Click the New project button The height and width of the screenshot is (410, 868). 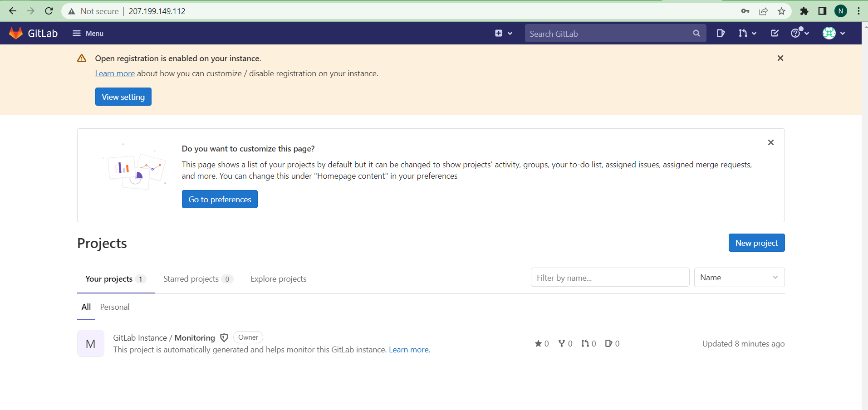coord(757,243)
